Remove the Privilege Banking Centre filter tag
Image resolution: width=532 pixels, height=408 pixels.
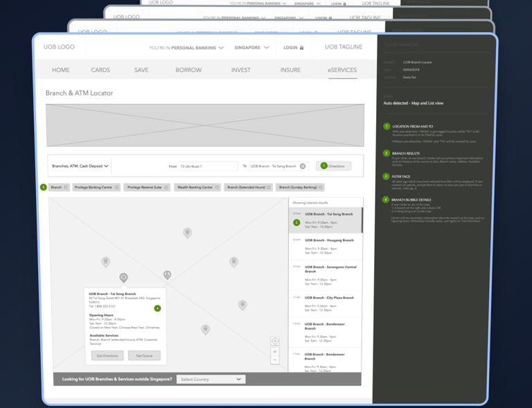[116, 187]
